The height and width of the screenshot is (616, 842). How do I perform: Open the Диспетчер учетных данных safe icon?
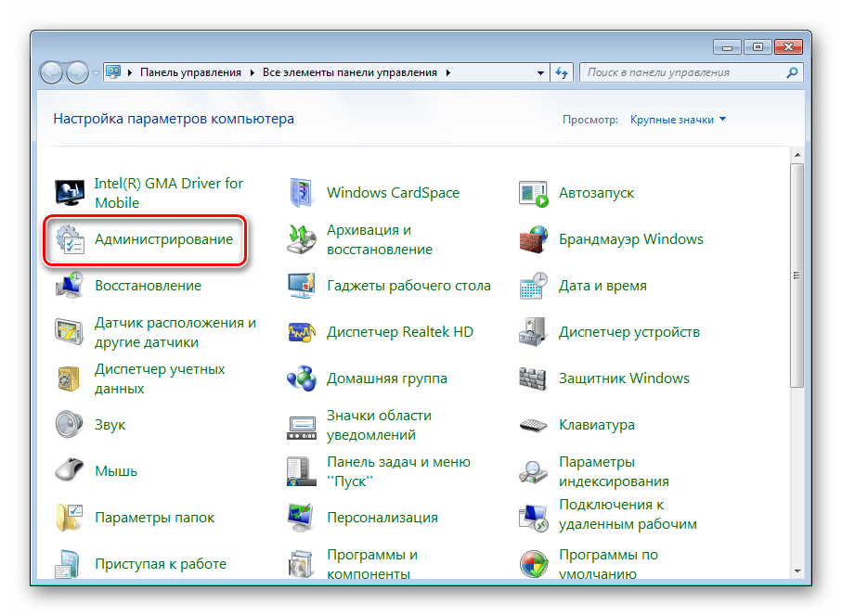[x=70, y=379]
